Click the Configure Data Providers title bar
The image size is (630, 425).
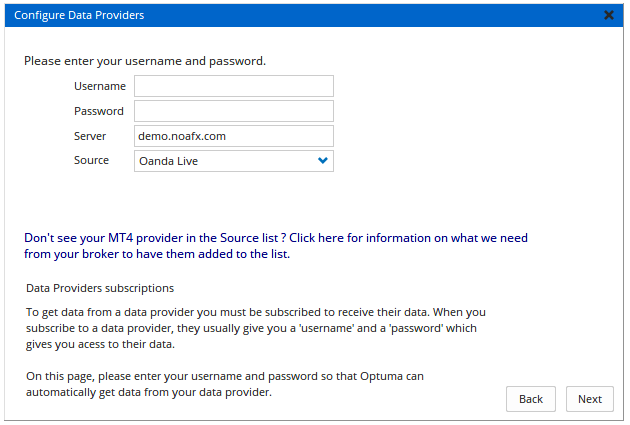click(x=300, y=15)
